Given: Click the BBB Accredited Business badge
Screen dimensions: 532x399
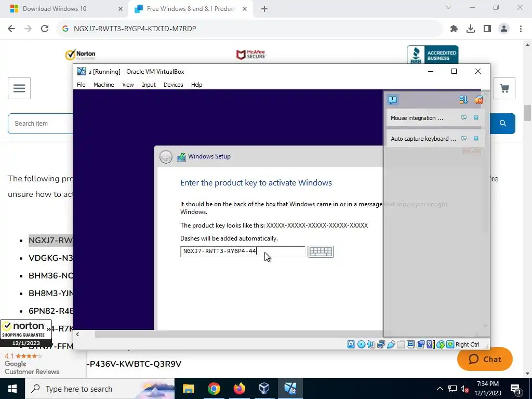Looking at the screenshot, I should coord(433,55).
